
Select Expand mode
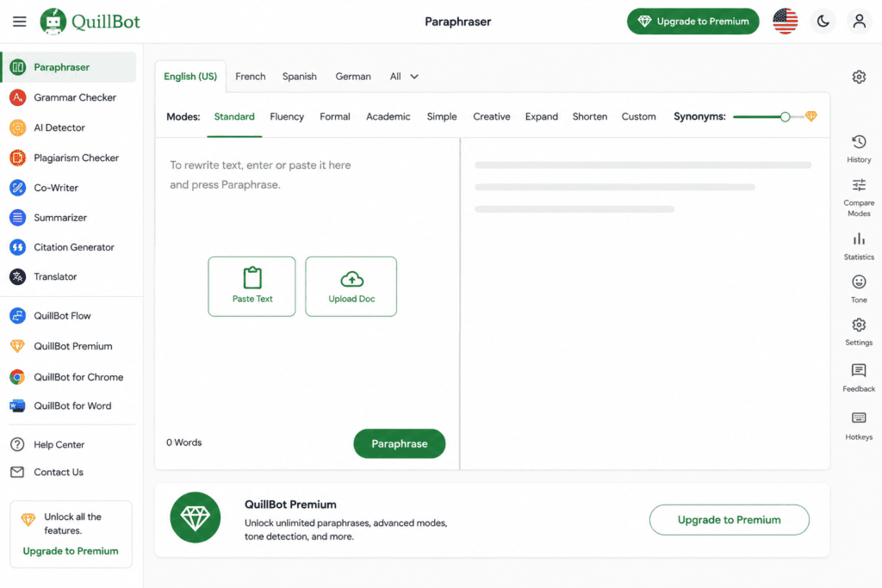point(542,117)
